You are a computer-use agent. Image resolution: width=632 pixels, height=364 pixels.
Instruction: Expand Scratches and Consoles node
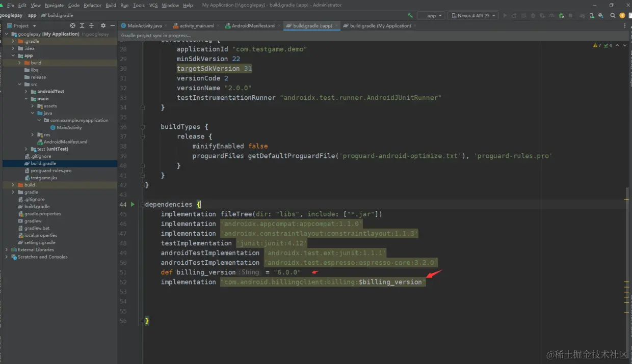point(7,257)
